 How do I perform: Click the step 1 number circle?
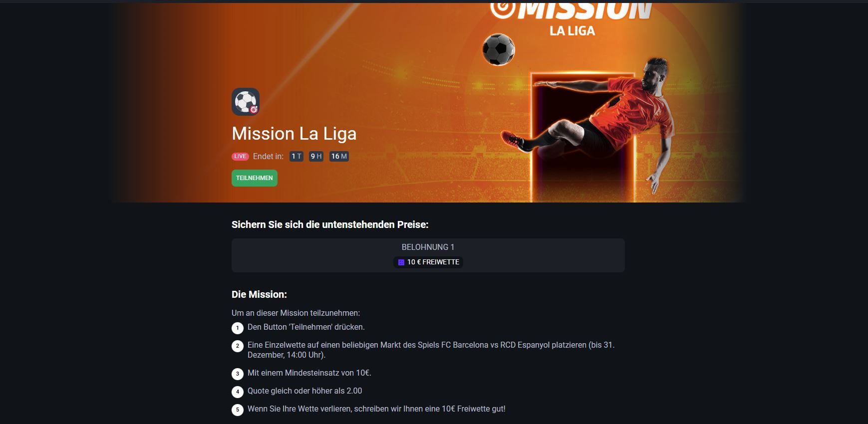tap(238, 328)
